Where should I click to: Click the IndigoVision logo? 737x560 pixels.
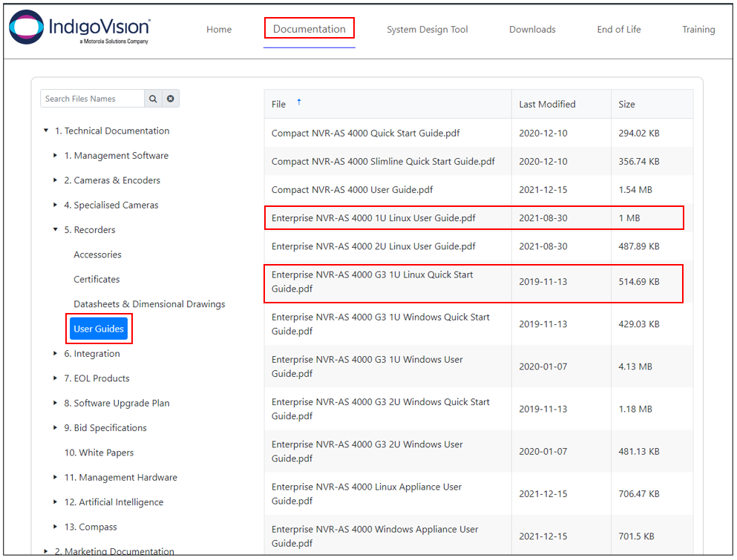[79, 28]
